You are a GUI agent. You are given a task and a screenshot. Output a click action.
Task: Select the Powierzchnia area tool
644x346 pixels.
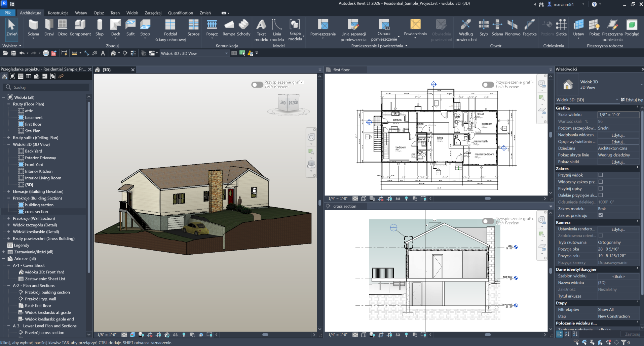tap(415, 28)
